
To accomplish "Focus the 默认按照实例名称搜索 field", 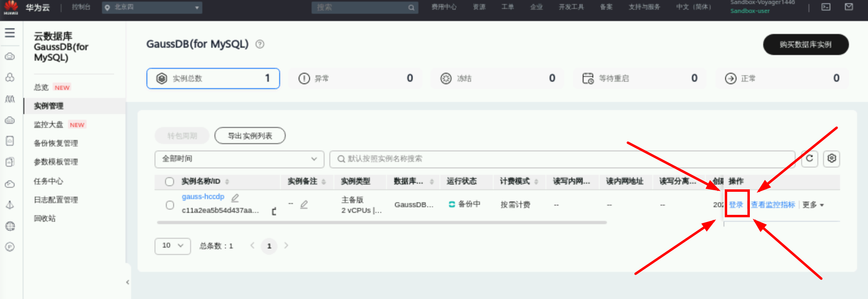I will pyautogui.click(x=562, y=159).
